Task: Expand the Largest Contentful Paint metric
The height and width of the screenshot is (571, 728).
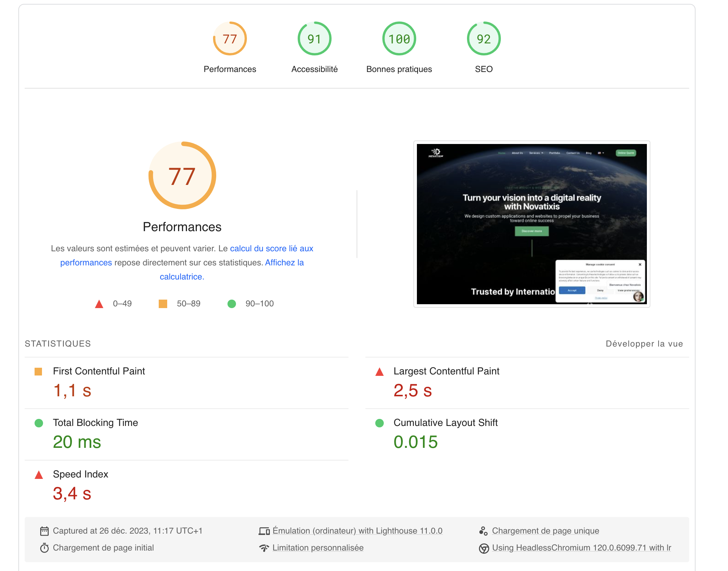Action: click(446, 371)
